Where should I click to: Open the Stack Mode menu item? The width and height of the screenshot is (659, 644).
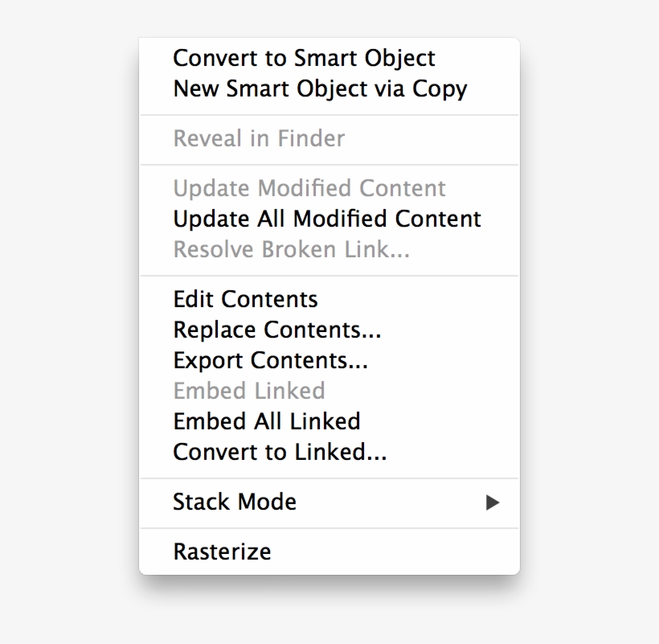click(235, 502)
